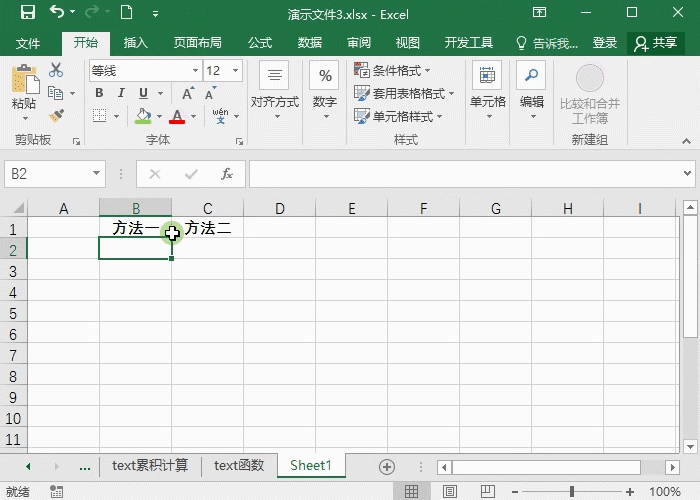Go to the 数据 tab
Screen dimensions: 700x500
tap(309, 43)
